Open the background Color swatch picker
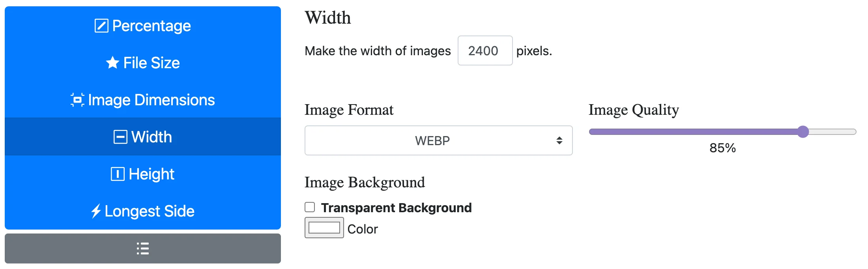 [324, 228]
